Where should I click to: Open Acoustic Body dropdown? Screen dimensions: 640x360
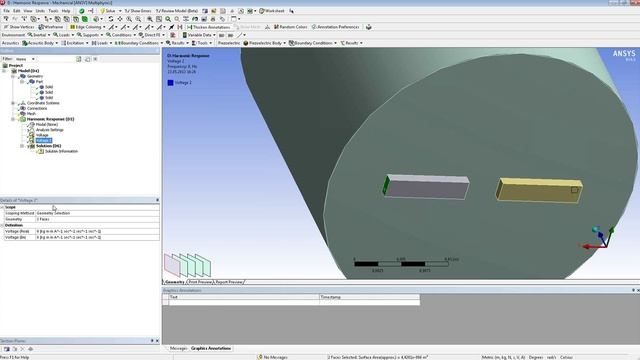(40, 43)
